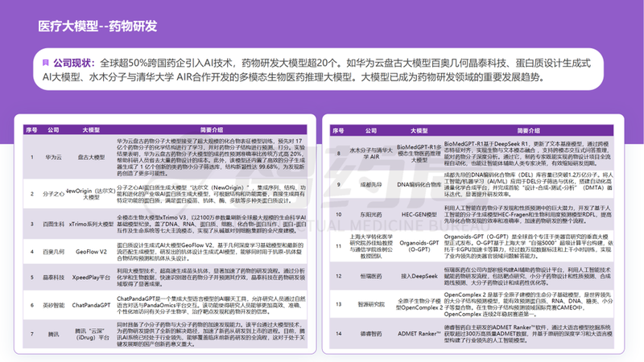
Task: Click the description starting OpenComplex 2 是基于全原子建模
Action: point(528,304)
